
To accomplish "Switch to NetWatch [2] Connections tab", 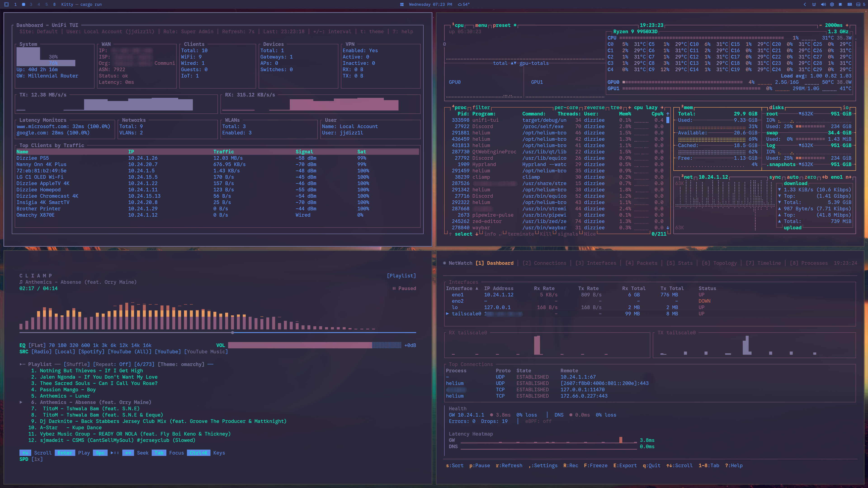I will pyautogui.click(x=544, y=263).
